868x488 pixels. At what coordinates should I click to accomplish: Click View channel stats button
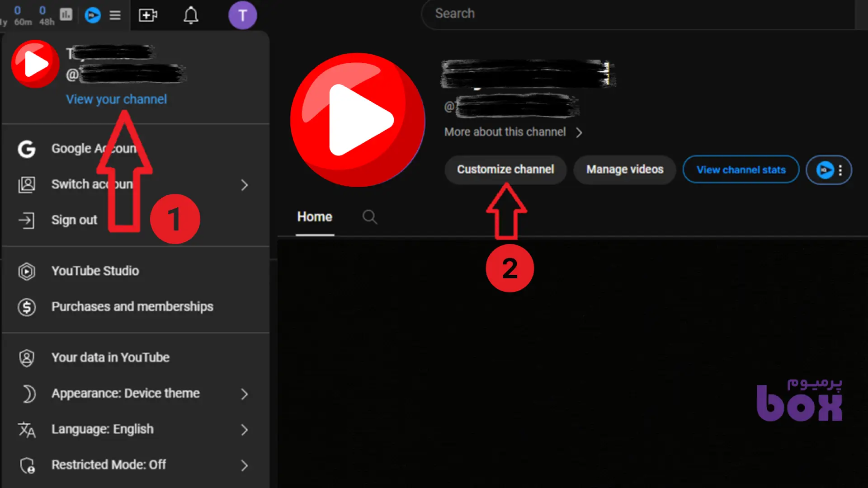(x=741, y=170)
